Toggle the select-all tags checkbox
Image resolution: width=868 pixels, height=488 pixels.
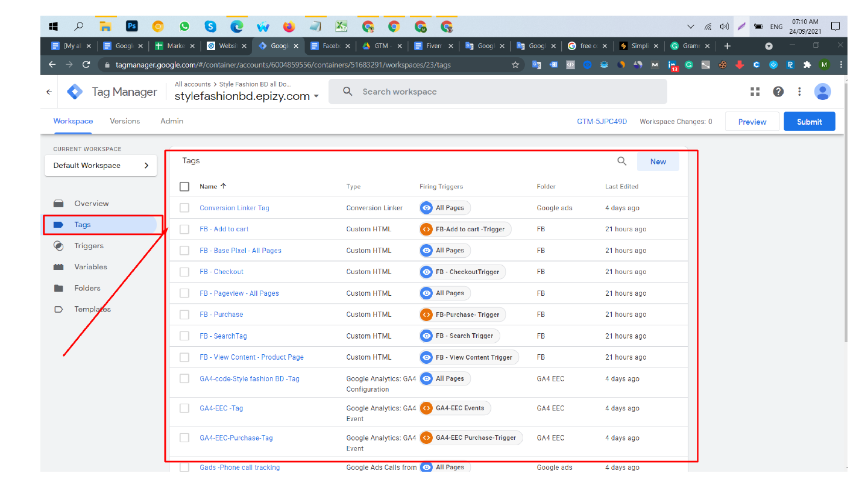pyautogui.click(x=184, y=186)
